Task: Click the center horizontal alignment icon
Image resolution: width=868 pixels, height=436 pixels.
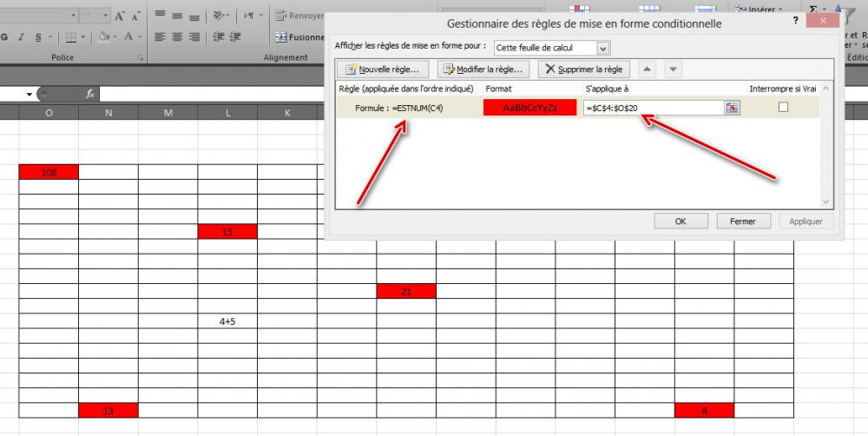Action: pyautogui.click(x=177, y=37)
